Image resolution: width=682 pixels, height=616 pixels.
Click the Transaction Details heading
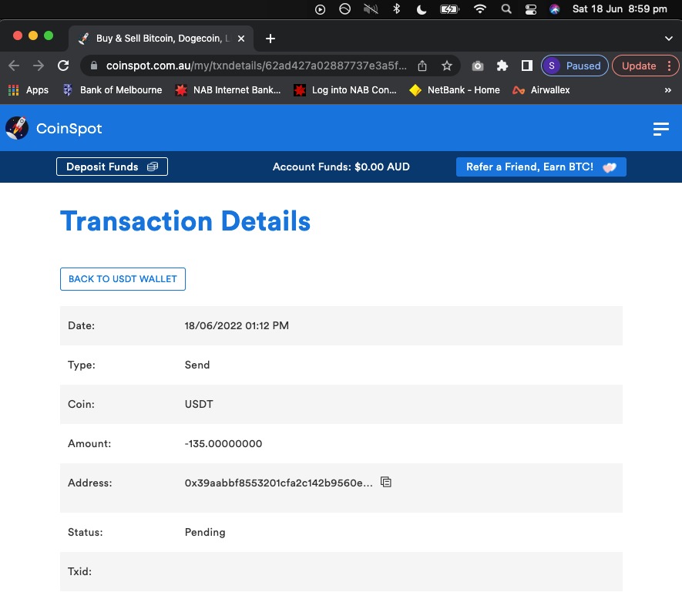coord(185,221)
